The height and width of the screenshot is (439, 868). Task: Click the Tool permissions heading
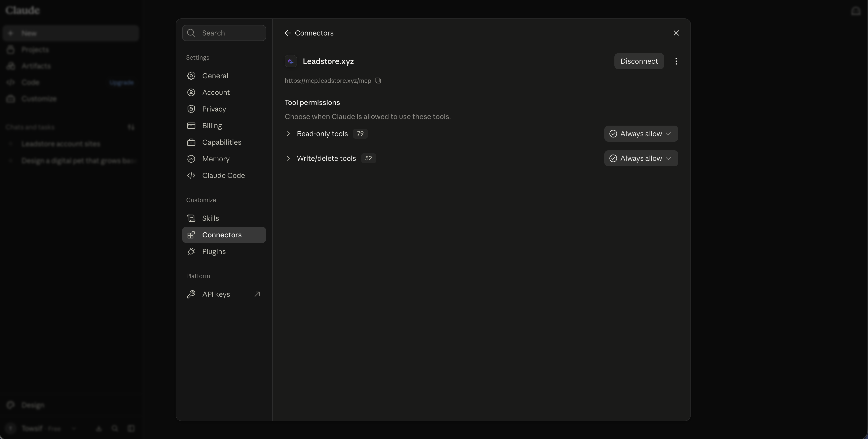(x=312, y=102)
